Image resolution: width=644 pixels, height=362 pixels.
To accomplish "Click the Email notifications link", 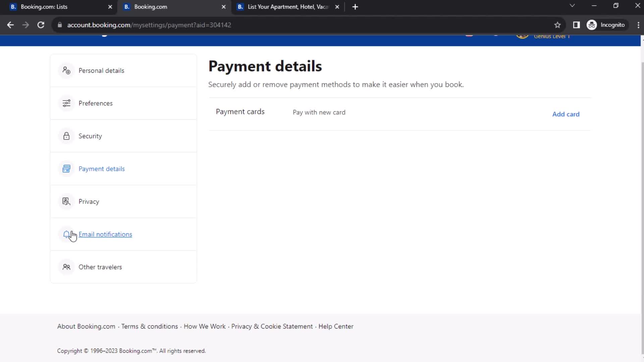I will point(105,234).
